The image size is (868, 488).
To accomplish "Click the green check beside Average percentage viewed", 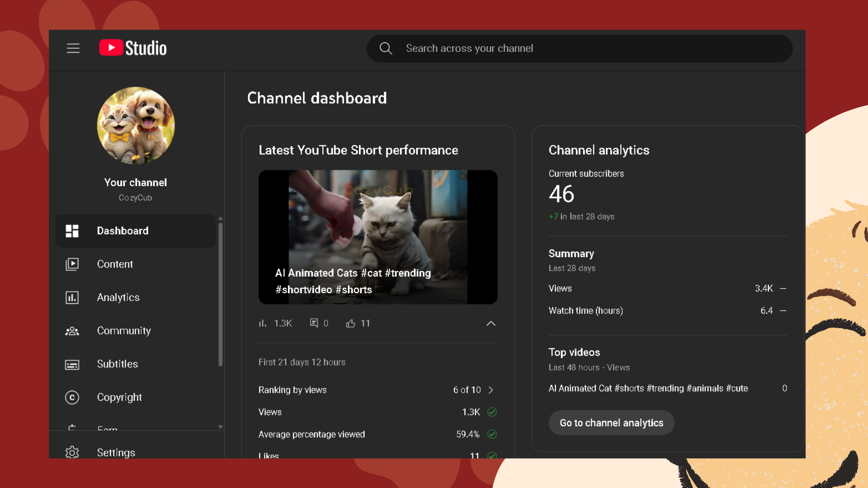I will pyautogui.click(x=492, y=434).
